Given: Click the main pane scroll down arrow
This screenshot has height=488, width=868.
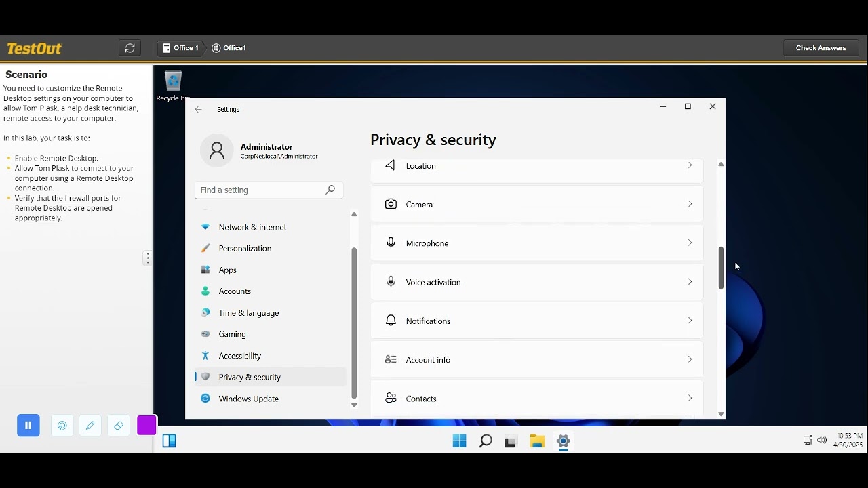Looking at the screenshot, I should click(x=721, y=414).
